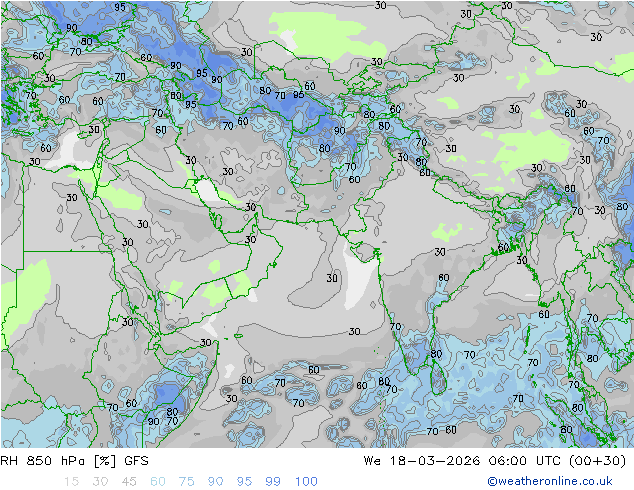Click the legend value 100
Viewport: 634px width, 490px height.
click(x=306, y=482)
